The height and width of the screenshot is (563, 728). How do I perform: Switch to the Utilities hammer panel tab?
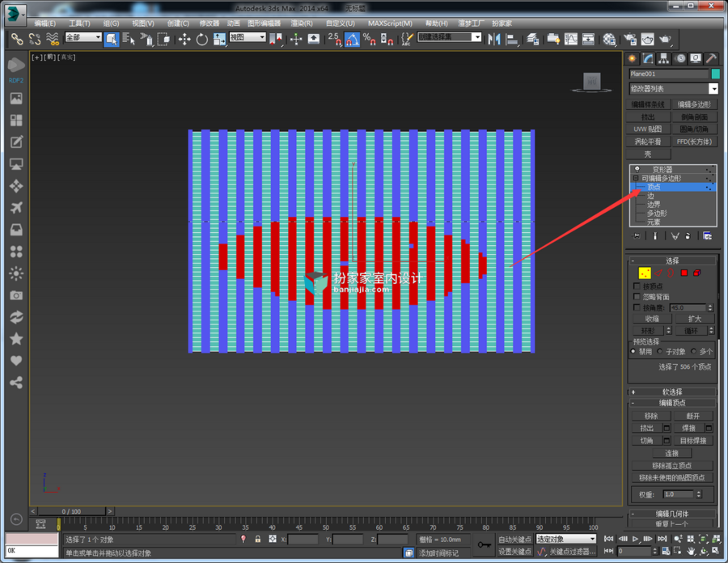click(x=711, y=58)
